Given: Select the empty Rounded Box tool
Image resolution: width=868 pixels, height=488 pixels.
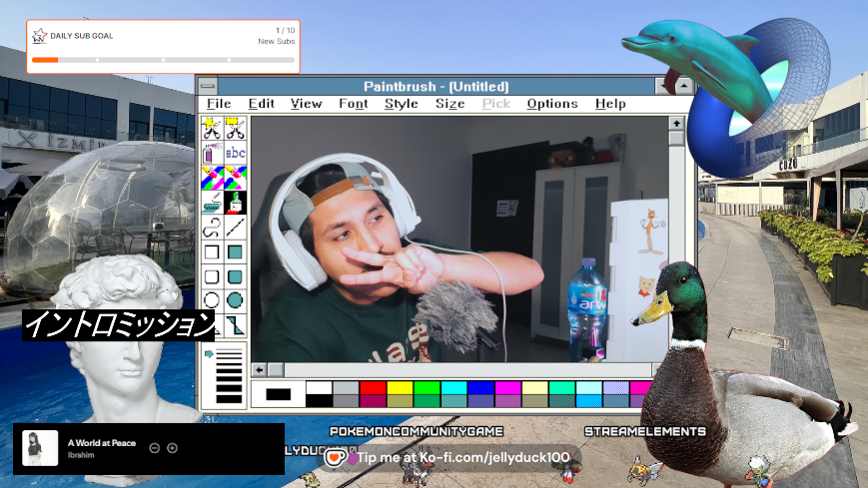Looking at the screenshot, I should point(212,276).
